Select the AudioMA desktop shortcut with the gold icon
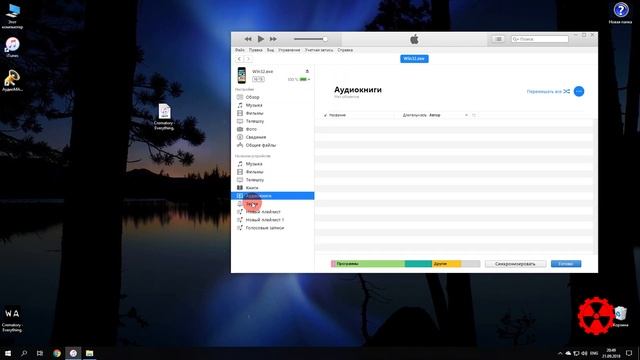The height and width of the screenshot is (360, 640). point(12,80)
